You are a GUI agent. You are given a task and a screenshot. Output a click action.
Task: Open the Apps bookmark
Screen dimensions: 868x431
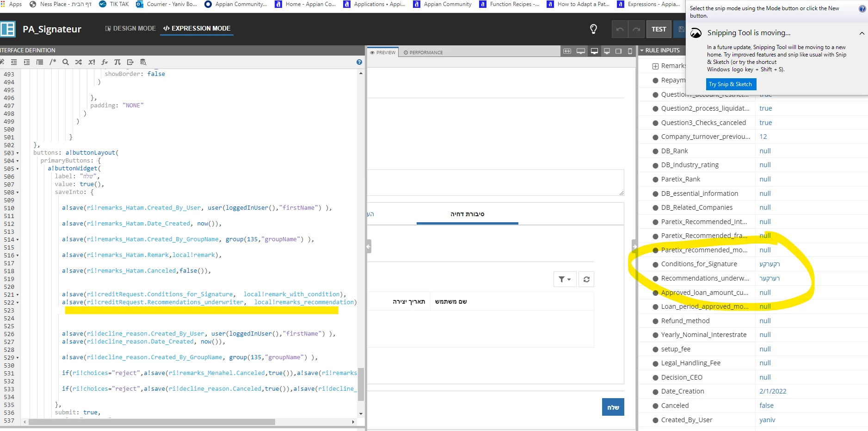(x=11, y=4)
